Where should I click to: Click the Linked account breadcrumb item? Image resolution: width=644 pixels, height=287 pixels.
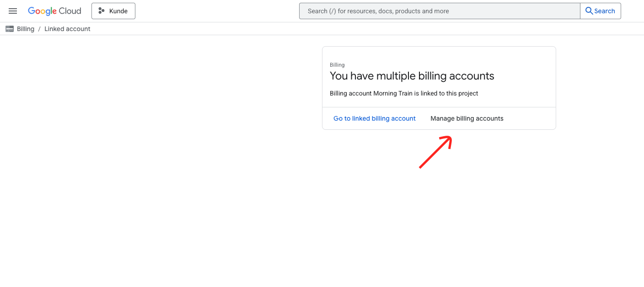67,28
